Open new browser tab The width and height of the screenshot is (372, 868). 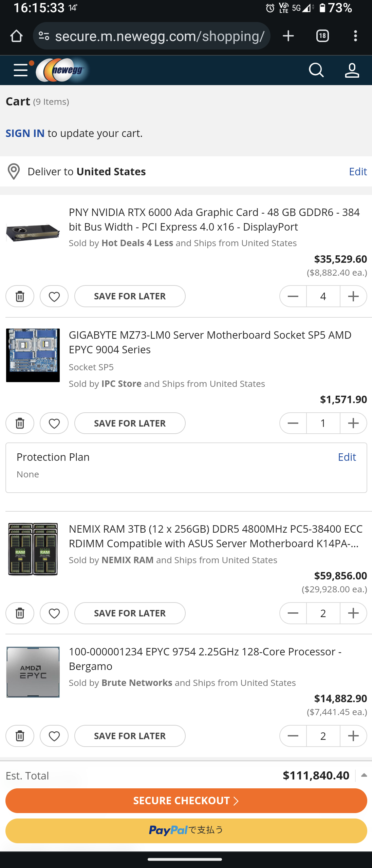coord(288,36)
